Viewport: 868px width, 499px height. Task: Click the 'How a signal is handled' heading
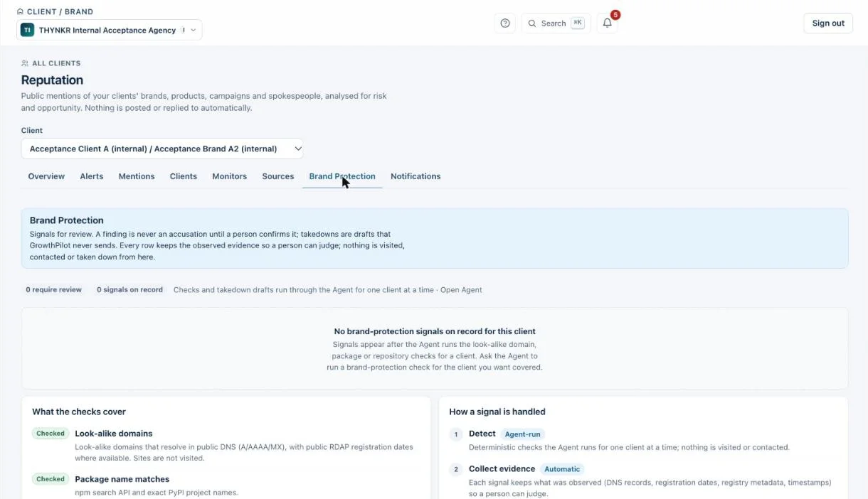click(x=497, y=412)
